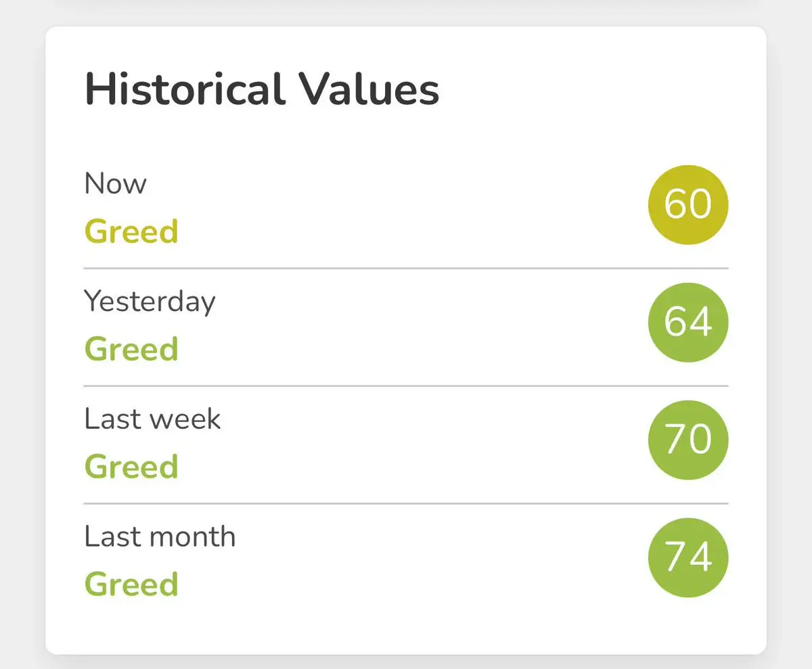Screen dimensions: 812x669
Task: Select Greed text under Now
Action: coord(131,231)
